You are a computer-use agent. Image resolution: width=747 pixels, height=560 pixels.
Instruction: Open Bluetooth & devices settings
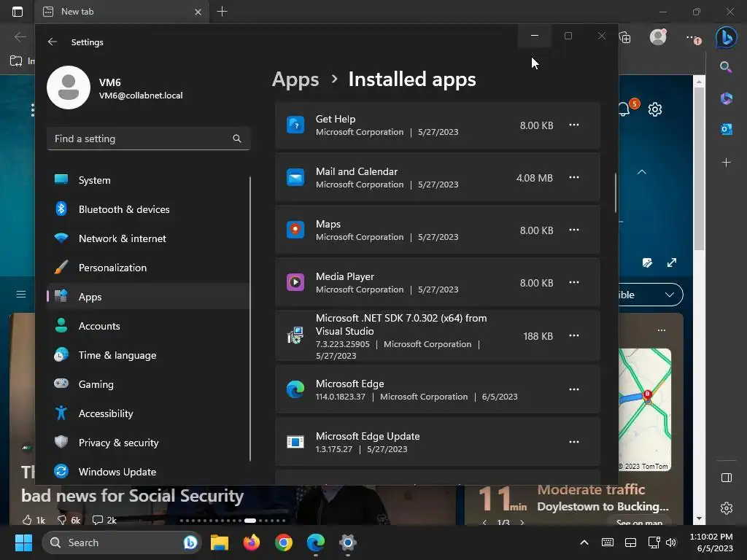tap(149, 209)
